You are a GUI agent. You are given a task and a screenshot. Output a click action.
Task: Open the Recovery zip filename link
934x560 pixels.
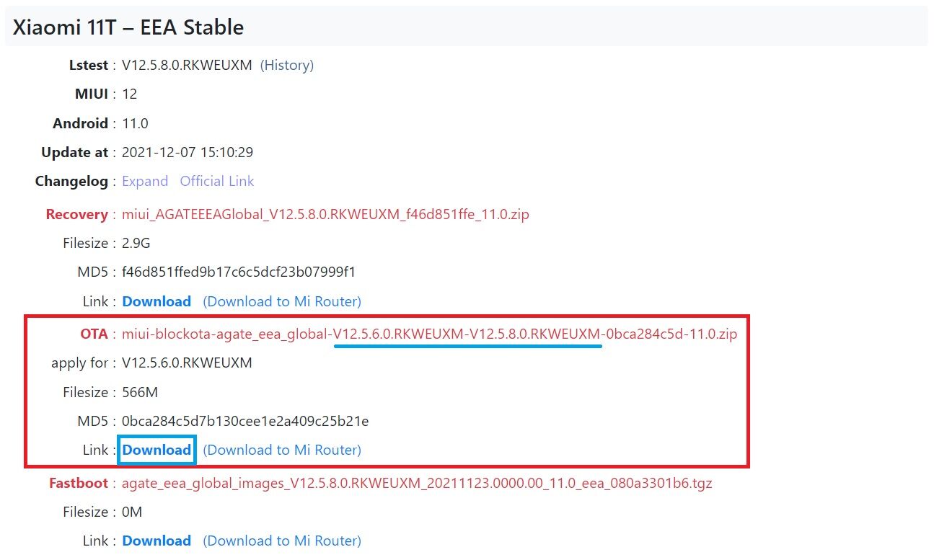coord(325,214)
